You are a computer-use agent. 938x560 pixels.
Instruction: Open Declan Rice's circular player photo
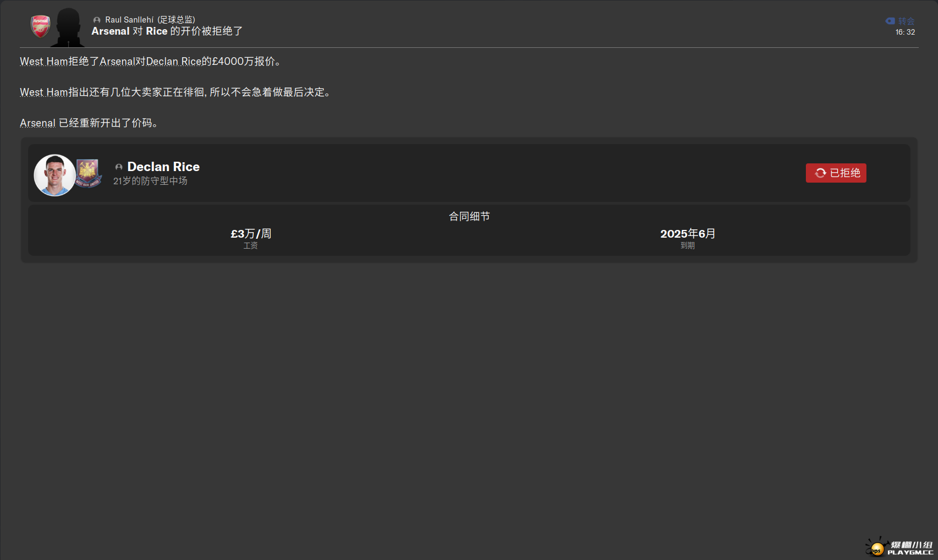click(x=54, y=175)
